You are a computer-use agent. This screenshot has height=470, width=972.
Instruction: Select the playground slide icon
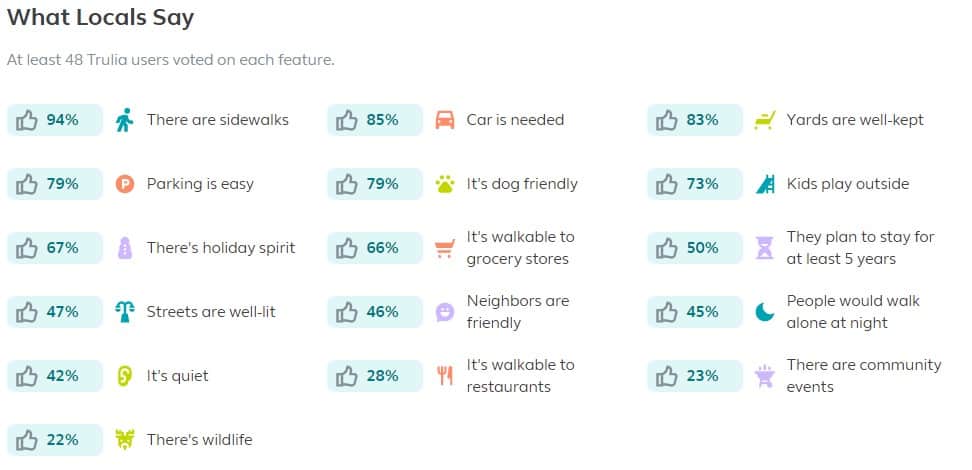(765, 184)
